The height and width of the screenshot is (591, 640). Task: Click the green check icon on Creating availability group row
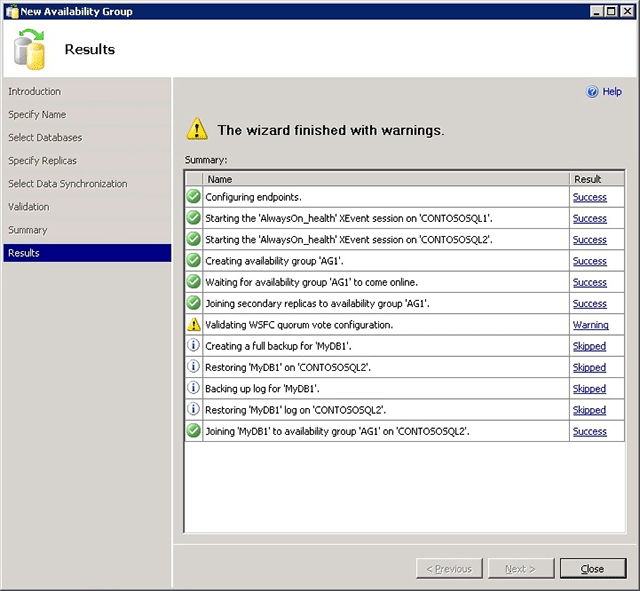[x=193, y=260]
